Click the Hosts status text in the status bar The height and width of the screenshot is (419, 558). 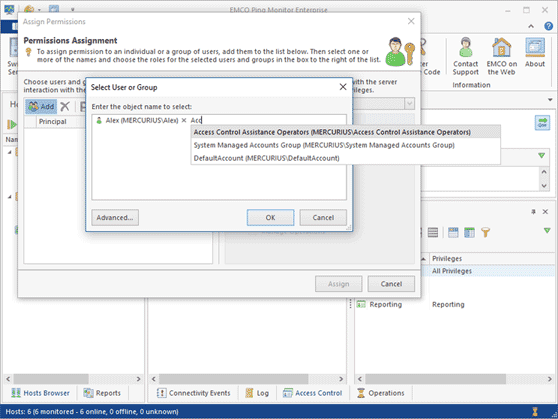(92, 412)
